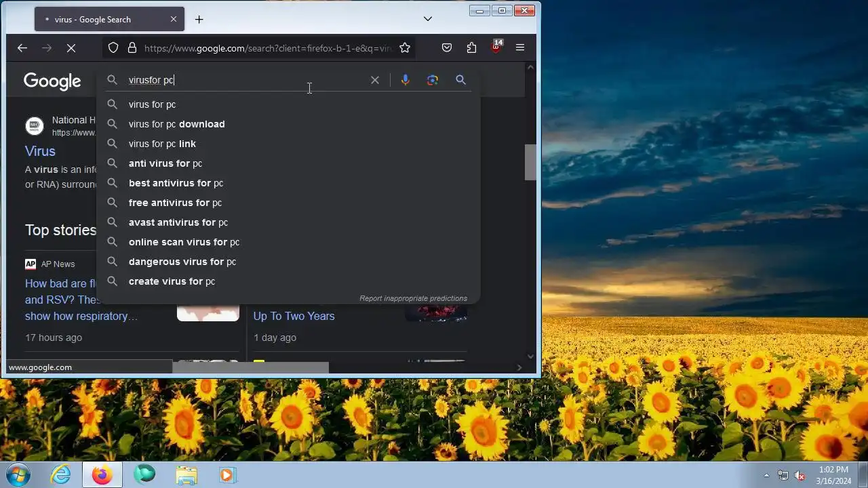This screenshot has height=488, width=868.
Task: Open the media player taskbar icon
Action: click(227, 475)
